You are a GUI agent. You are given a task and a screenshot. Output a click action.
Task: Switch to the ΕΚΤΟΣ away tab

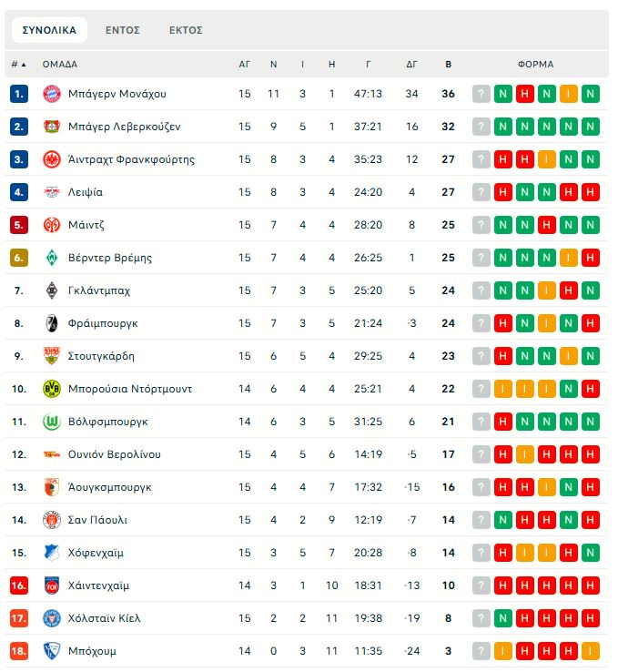tap(186, 30)
